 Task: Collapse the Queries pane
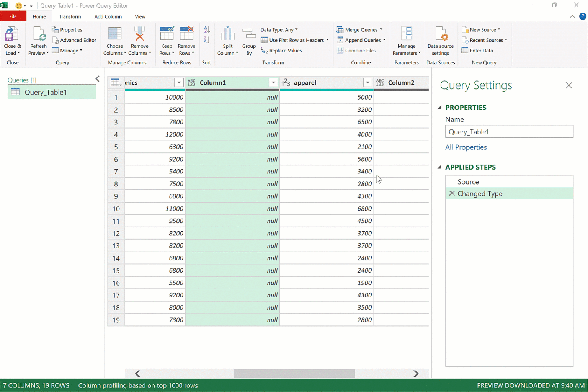tap(97, 79)
